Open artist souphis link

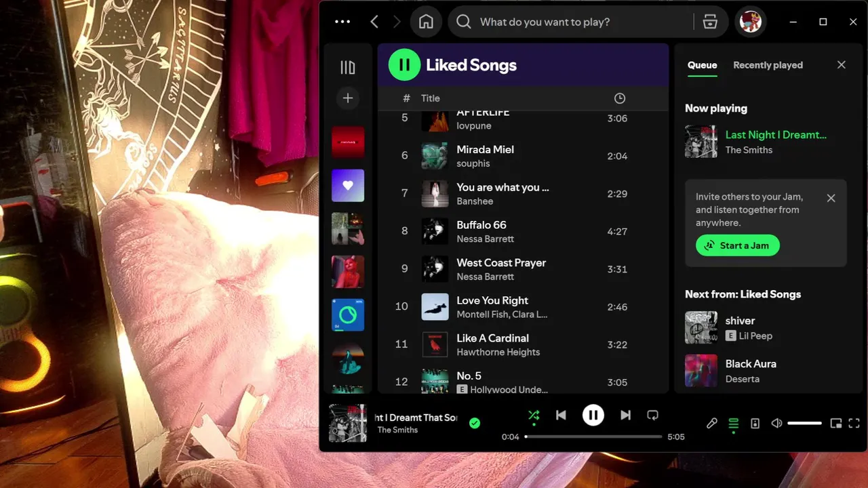(x=473, y=163)
